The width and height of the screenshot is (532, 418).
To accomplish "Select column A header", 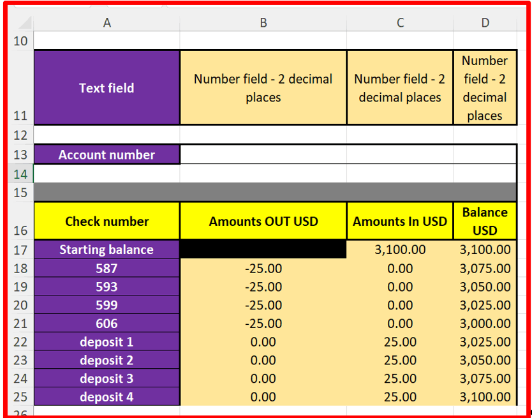I will [x=107, y=23].
